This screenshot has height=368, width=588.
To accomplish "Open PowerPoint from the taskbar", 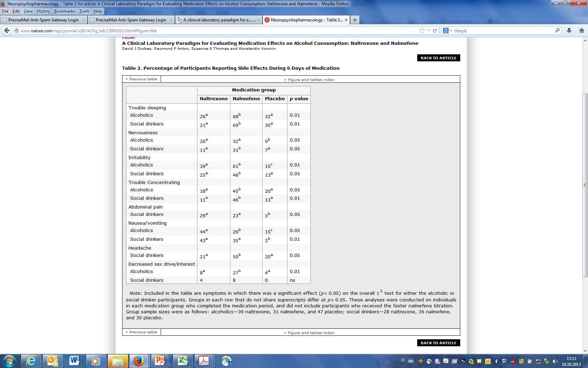I will 160,361.
